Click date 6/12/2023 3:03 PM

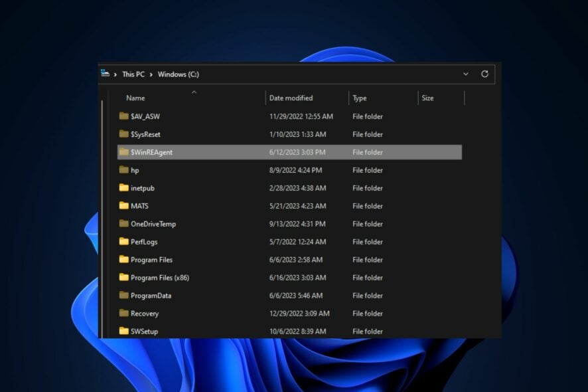tap(297, 152)
